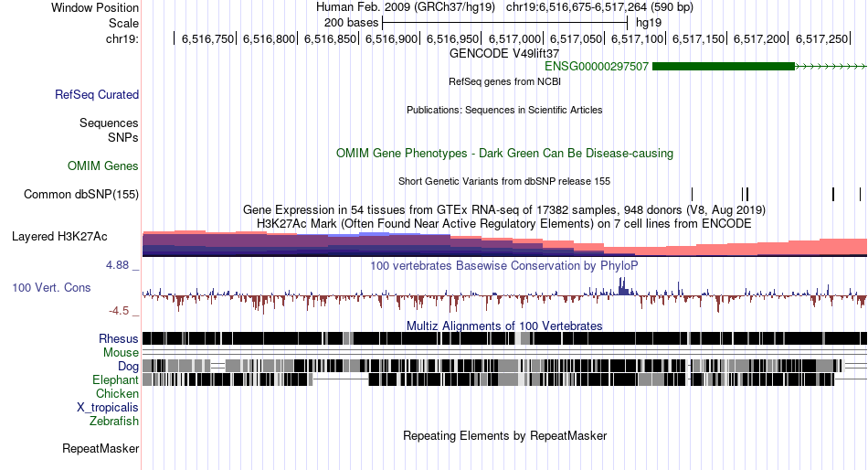Click the 4.88 PhyloP maximum value
Viewport: 868px width, 470px height.
[117, 265]
